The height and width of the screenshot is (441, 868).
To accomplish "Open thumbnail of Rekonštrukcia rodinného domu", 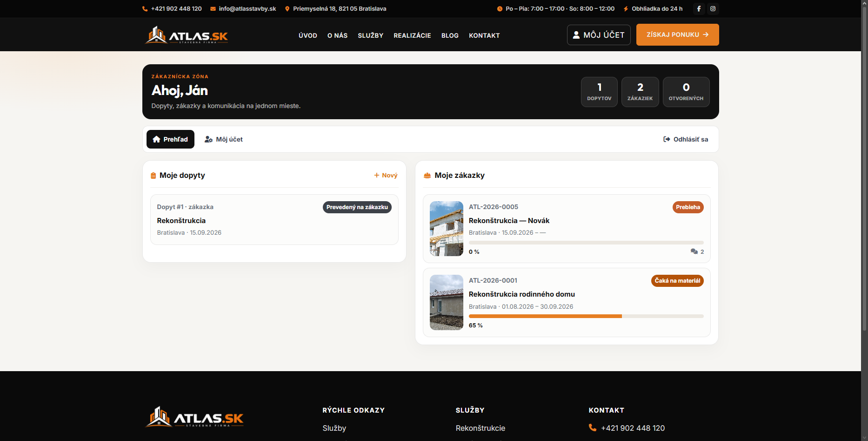I will [447, 302].
